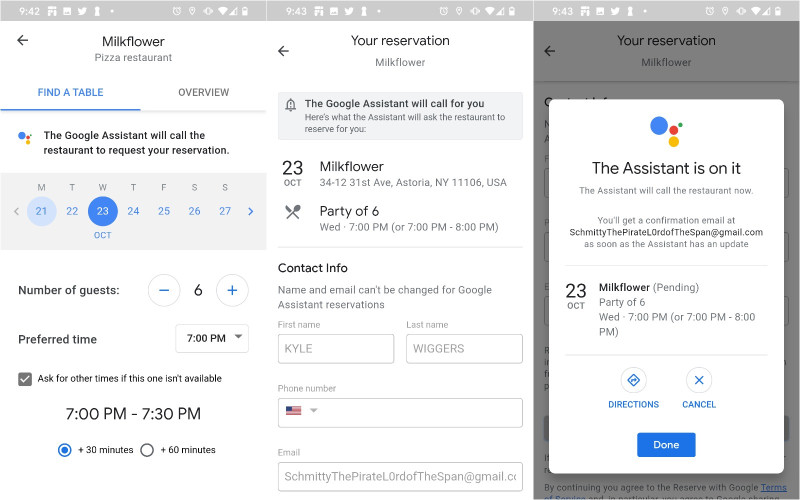Show next week in date picker

[x=251, y=211]
